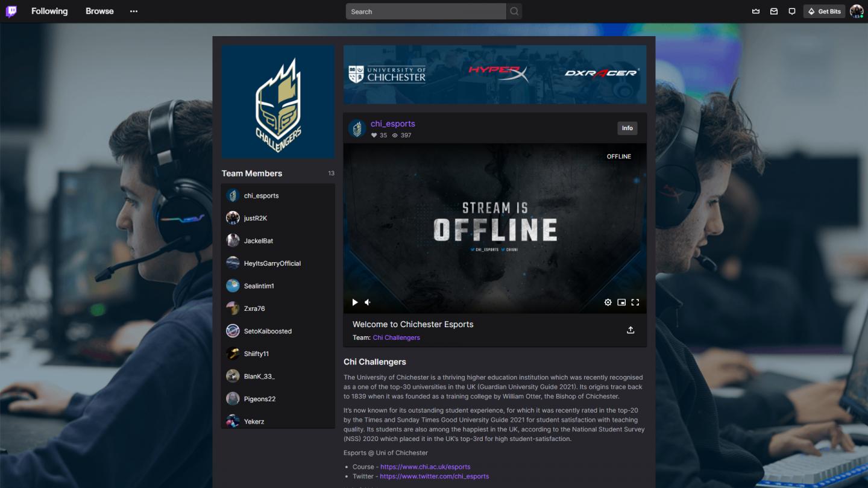Select Following in the top navigation
868x488 pixels.
49,11
